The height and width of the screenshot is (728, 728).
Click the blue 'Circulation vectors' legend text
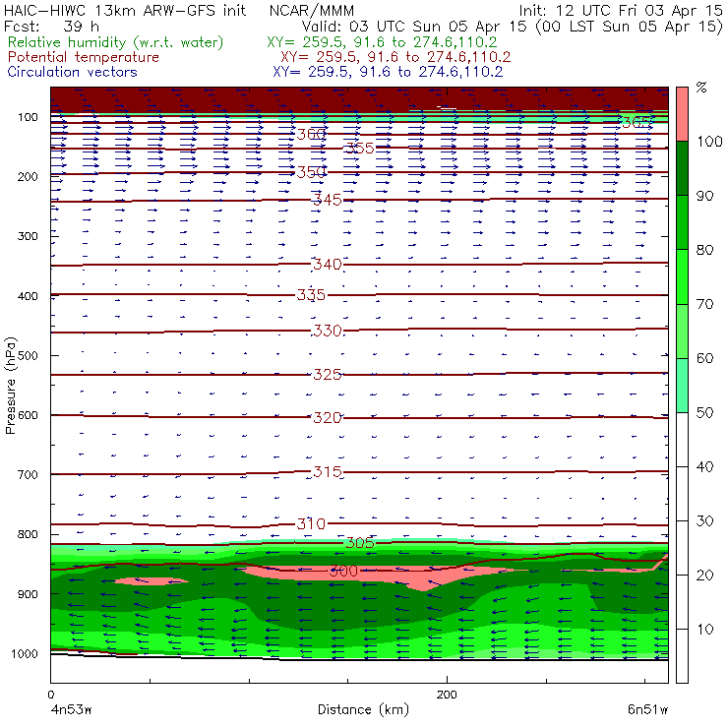[x=73, y=72]
